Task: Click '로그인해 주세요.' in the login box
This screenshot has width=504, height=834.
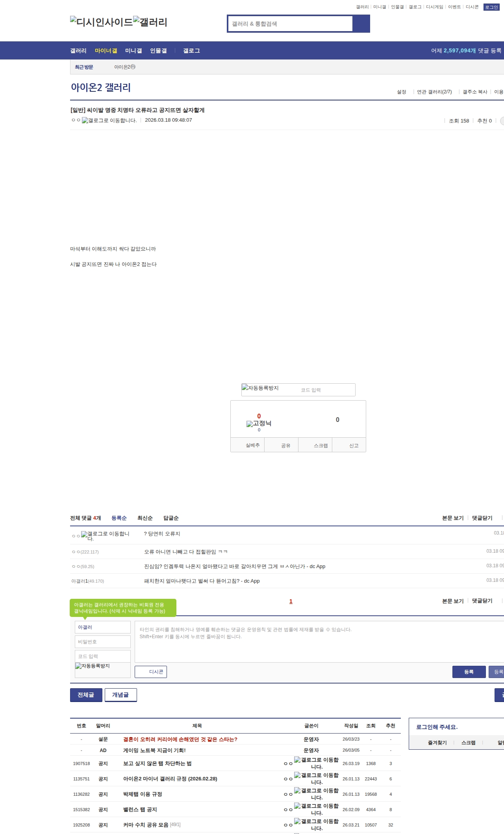Action: 437,727
